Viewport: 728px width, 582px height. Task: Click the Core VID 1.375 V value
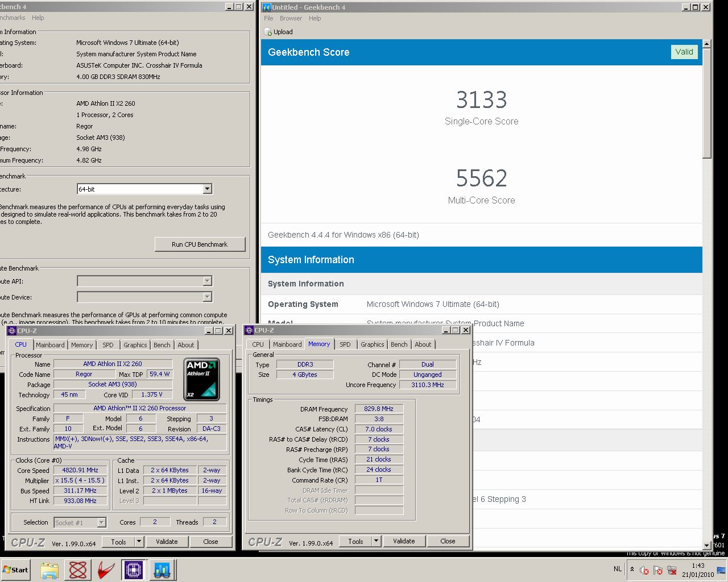(x=152, y=394)
